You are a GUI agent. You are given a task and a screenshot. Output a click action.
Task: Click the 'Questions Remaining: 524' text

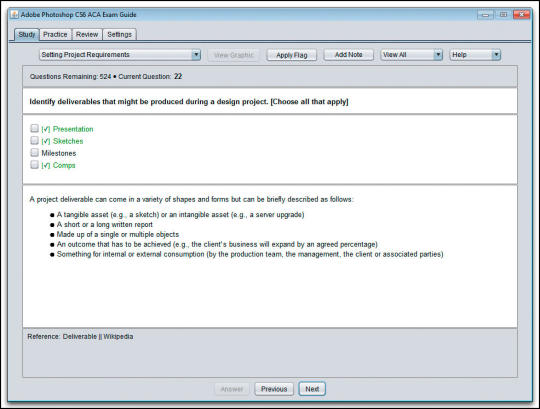pyautogui.click(x=70, y=76)
